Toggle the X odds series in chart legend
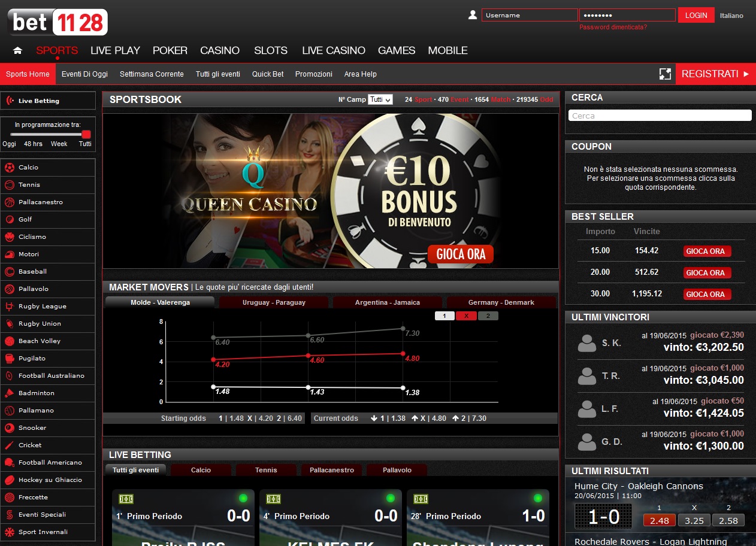 pos(466,316)
